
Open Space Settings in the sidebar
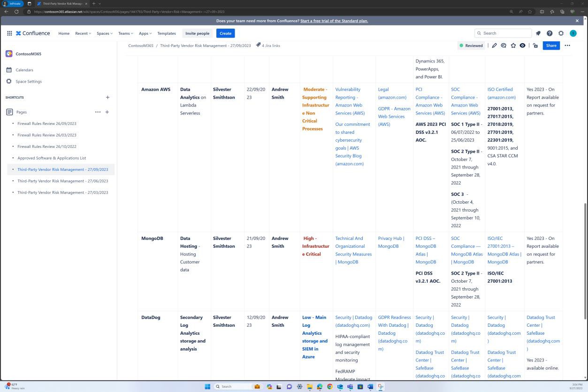point(29,81)
